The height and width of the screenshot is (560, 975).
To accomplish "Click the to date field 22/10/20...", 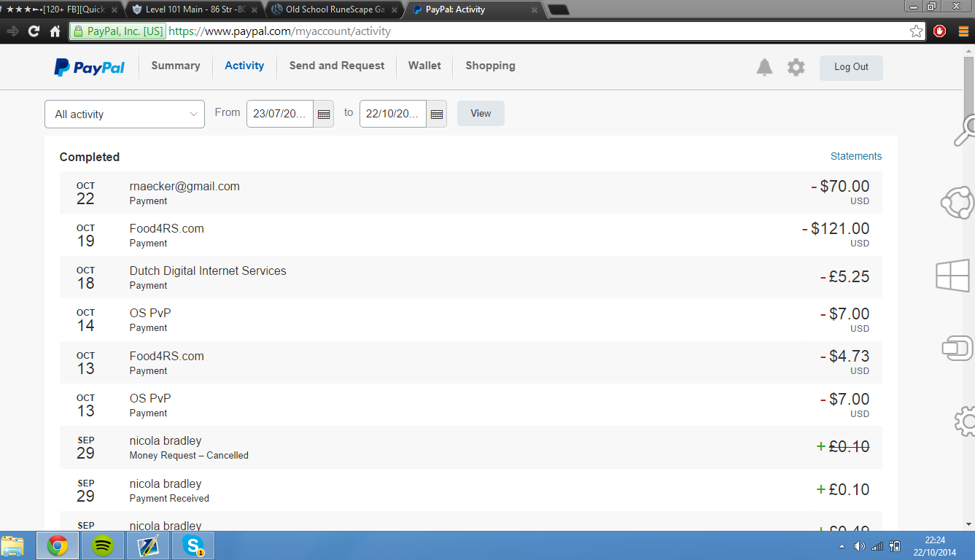I will 393,114.
